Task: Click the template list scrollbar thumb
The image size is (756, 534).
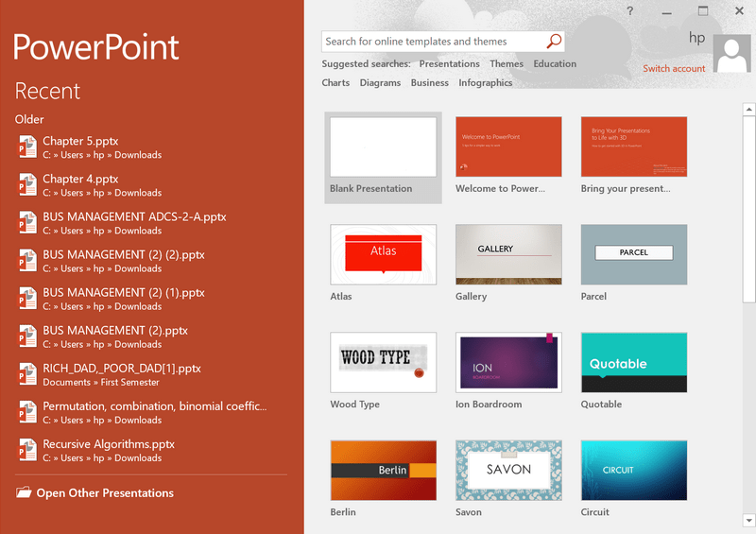Action: pos(748,209)
